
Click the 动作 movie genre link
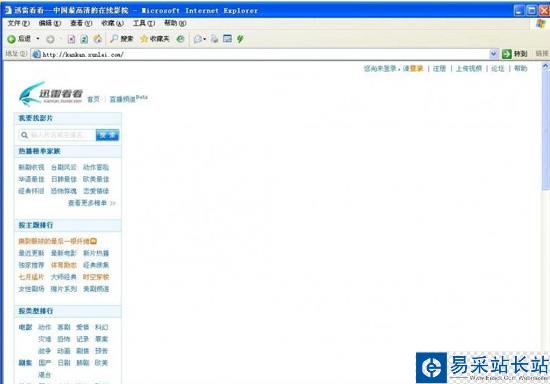pyautogui.click(x=45, y=327)
